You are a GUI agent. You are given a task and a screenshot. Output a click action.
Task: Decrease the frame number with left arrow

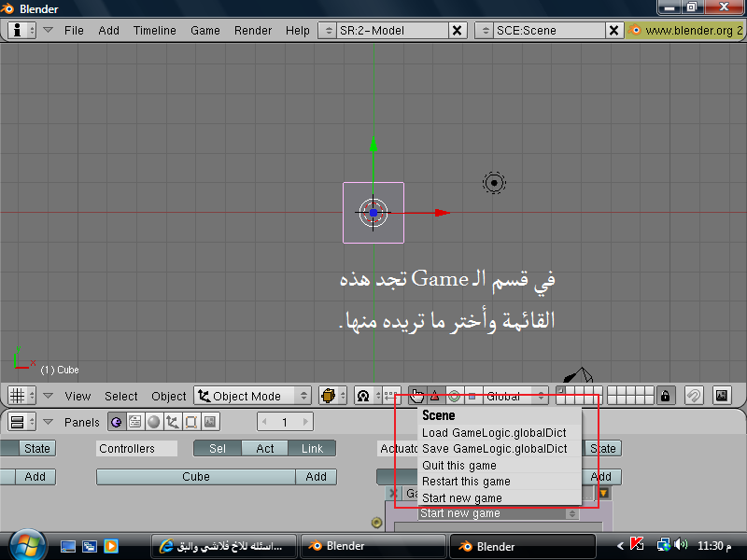tap(264, 422)
